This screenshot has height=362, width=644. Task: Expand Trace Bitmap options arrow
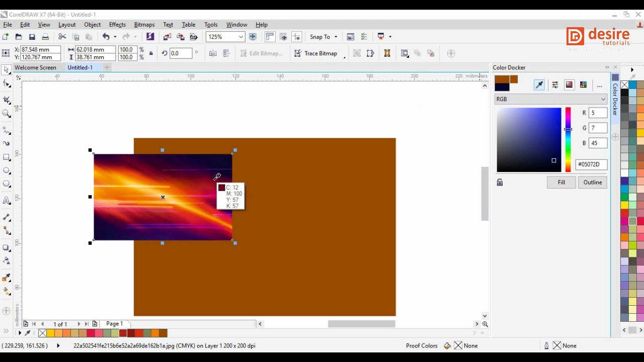pyautogui.click(x=345, y=57)
